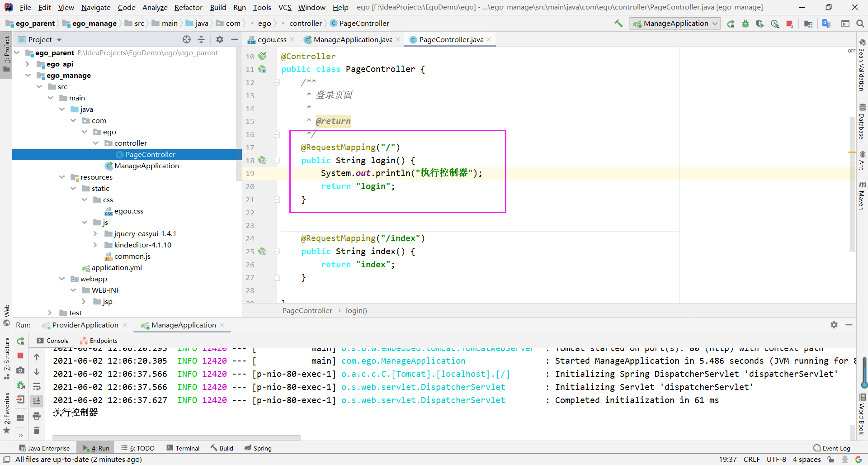Open the Spring tool window
This screenshot has width=868, height=465.
tap(258, 448)
